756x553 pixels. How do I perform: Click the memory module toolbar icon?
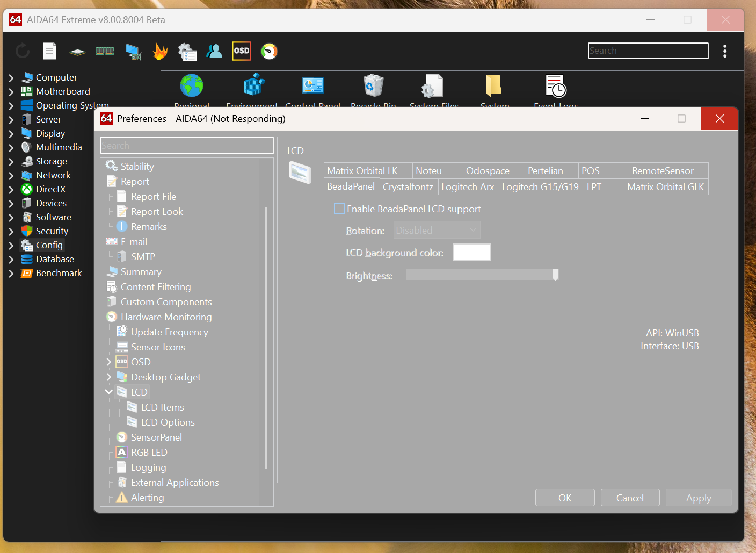(105, 52)
